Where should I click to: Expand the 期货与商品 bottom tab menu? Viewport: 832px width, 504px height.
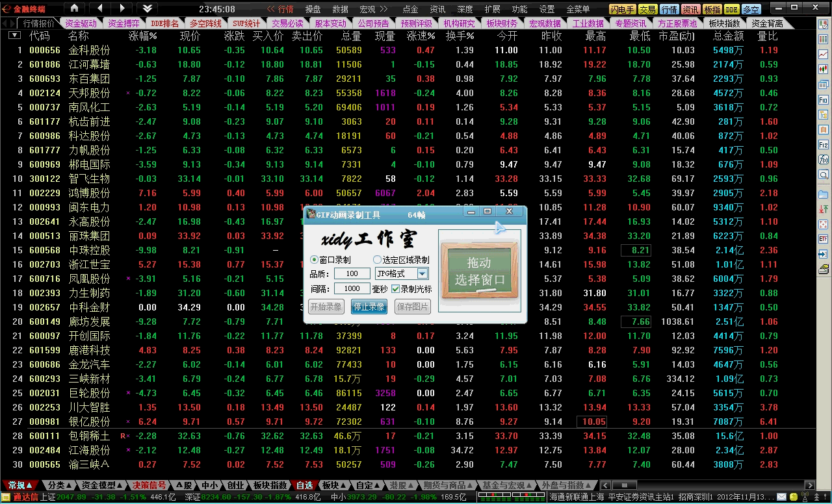tap(470, 485)
